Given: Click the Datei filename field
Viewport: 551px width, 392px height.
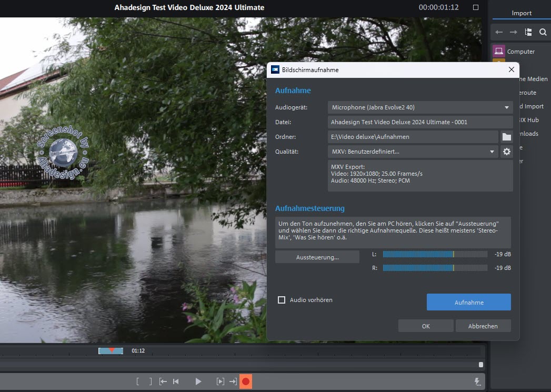Looking at the screenshot, I should 420,122.
